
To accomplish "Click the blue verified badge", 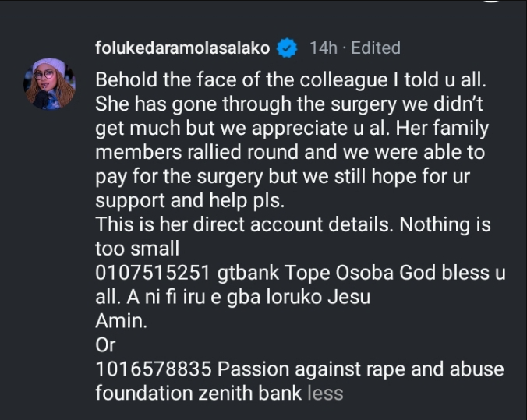I will click(287, 48).
